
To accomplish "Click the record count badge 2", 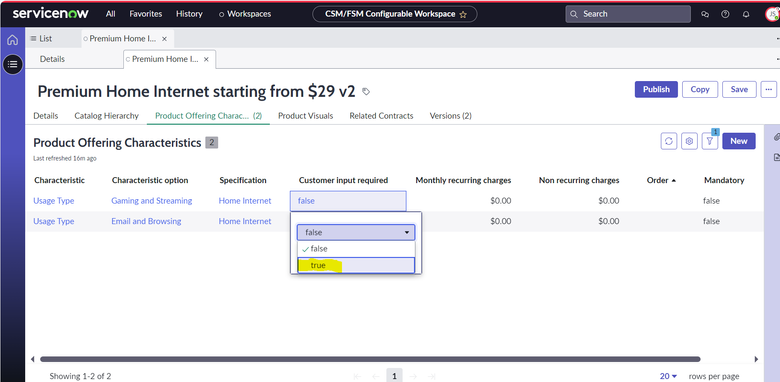I will coord(211,143).
